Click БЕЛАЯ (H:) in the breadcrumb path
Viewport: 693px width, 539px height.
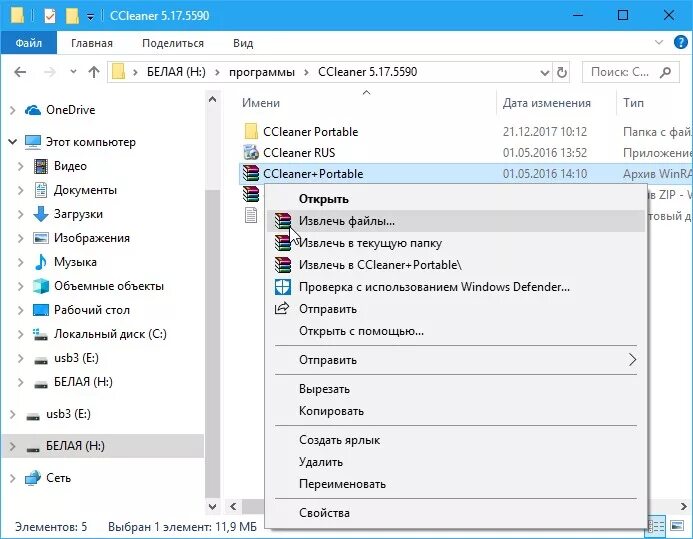click(x=176, y=72)
